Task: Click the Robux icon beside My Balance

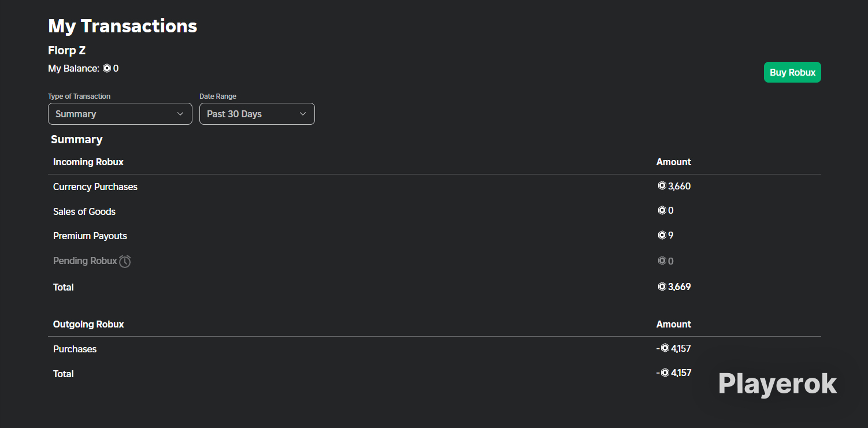Action: point(107,68)
